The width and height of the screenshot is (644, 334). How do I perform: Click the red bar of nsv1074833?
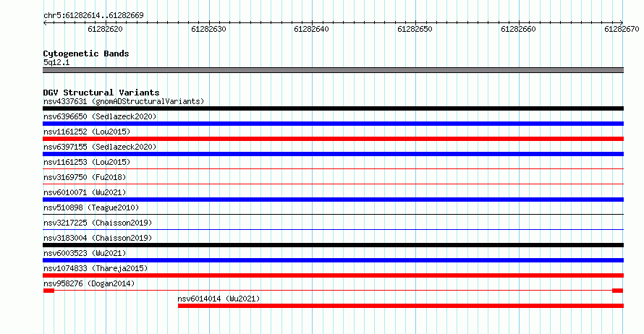click(333, 275)
